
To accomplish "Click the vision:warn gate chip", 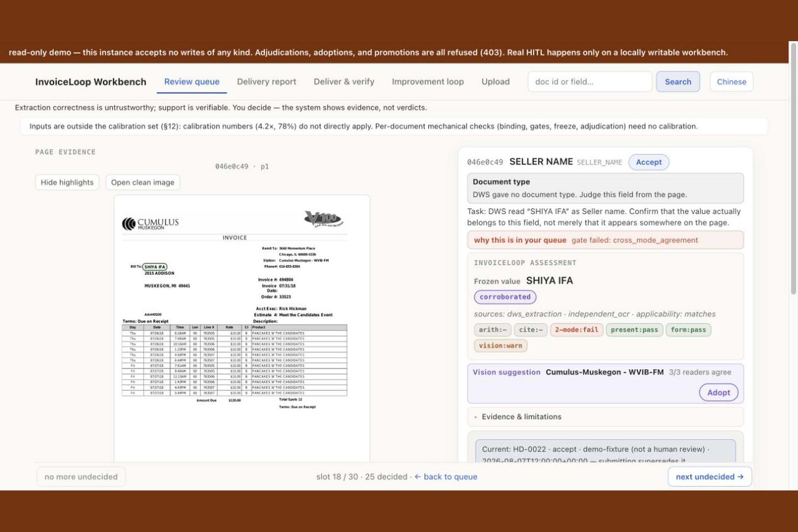I will [x=500, y=345].
